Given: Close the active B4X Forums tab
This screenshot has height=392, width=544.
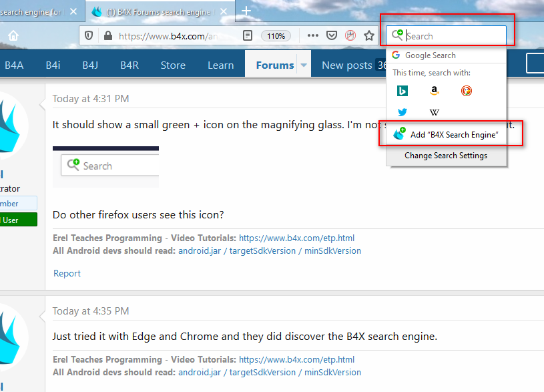Looking at the screenshot, I should tap(224, 11).
